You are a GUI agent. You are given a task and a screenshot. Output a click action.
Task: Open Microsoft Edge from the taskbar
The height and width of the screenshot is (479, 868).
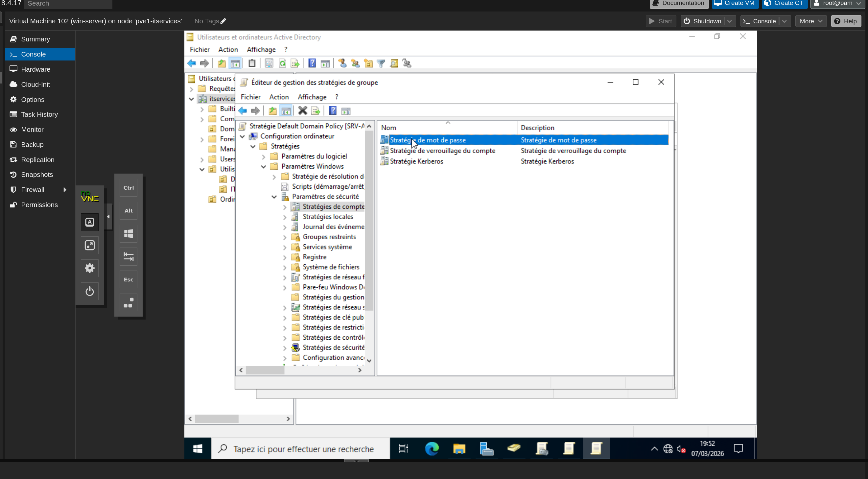click(432, 449)
